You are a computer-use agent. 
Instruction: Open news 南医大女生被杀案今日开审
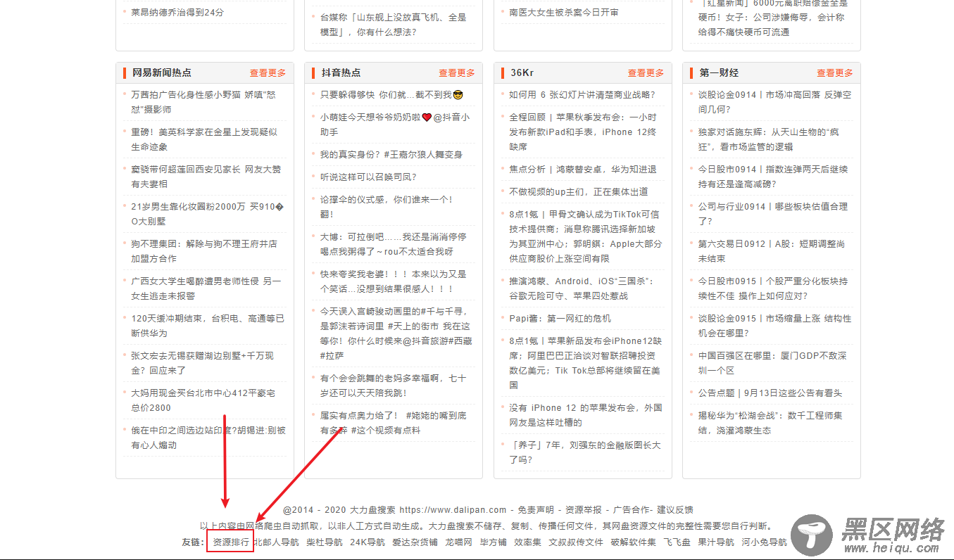564,13
